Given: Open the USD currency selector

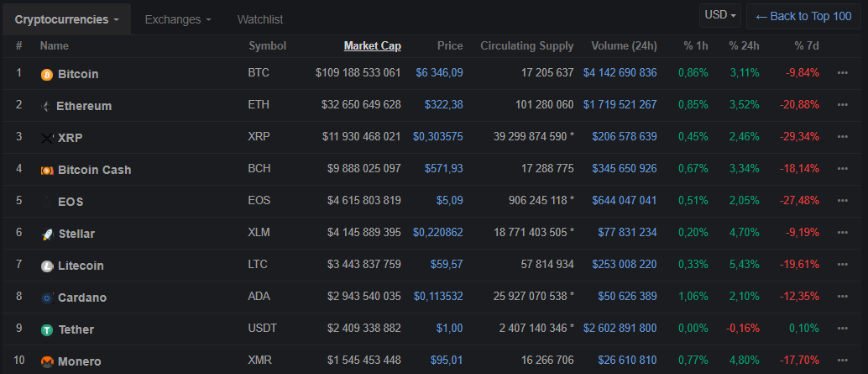Looking at the screenshot, I should point(721,15).
